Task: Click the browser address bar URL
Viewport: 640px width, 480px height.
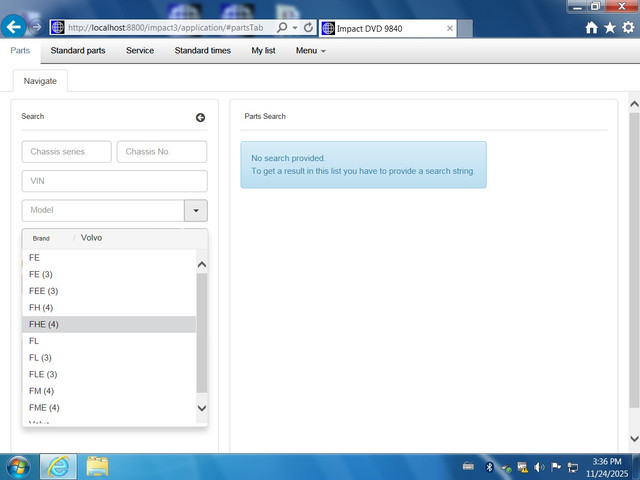Action: click(x=165, y=28)
